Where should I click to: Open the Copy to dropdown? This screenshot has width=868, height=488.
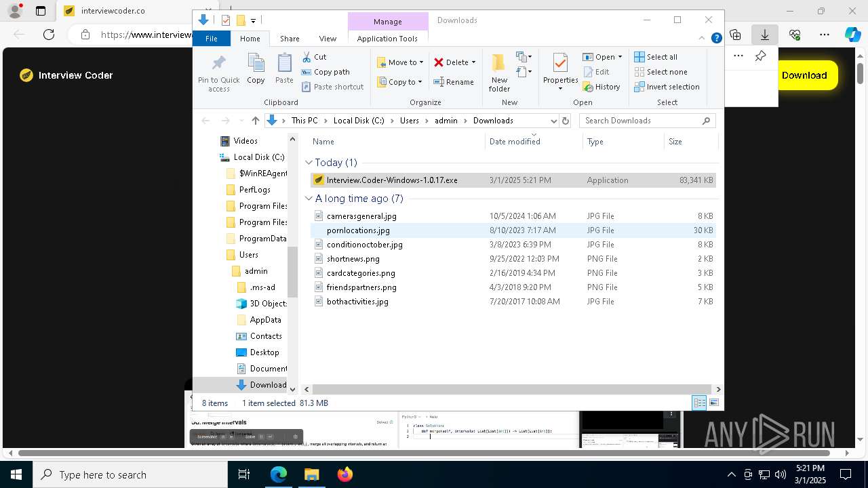(400, 82)
